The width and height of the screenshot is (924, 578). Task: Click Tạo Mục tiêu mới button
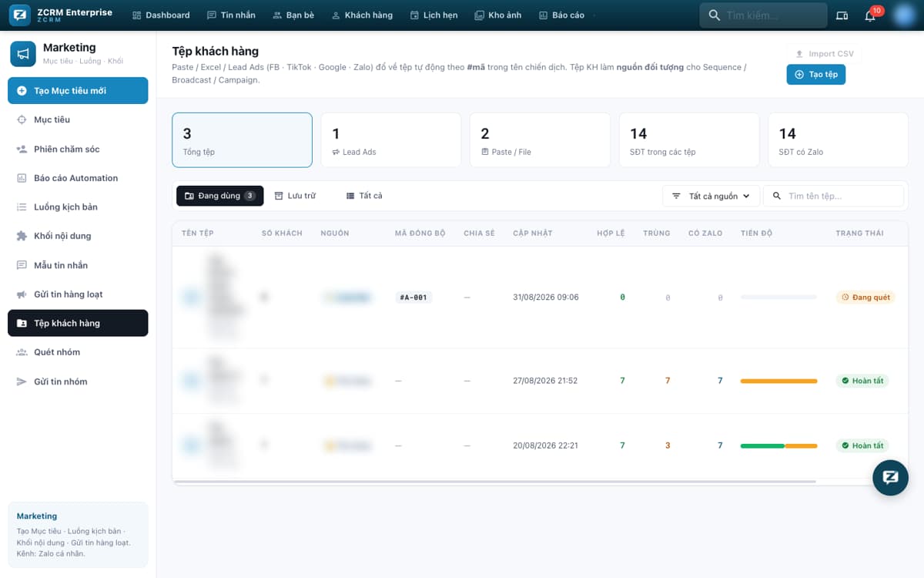click(x=78, y=91)
